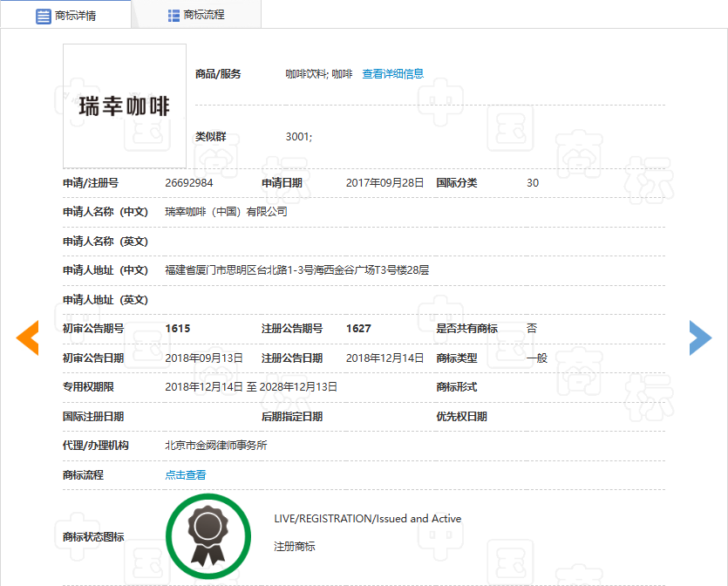Click the 后期指定日期 label
This screenshot has width=728, height=586.
point(292,417)
